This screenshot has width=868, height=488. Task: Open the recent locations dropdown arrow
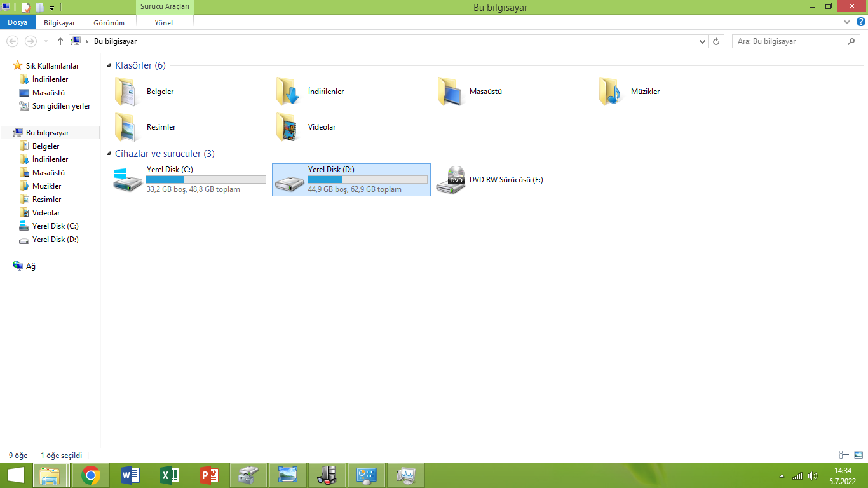[46, 41]
